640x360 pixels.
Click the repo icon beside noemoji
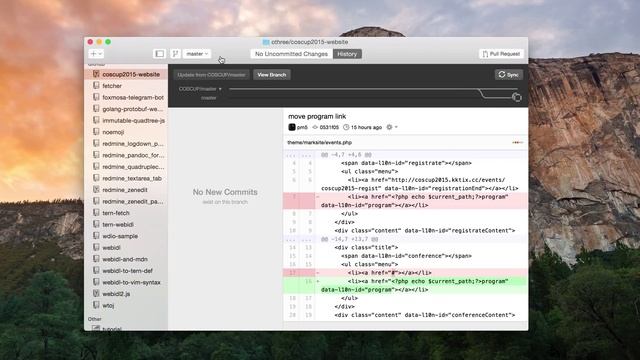click(96, 132)
